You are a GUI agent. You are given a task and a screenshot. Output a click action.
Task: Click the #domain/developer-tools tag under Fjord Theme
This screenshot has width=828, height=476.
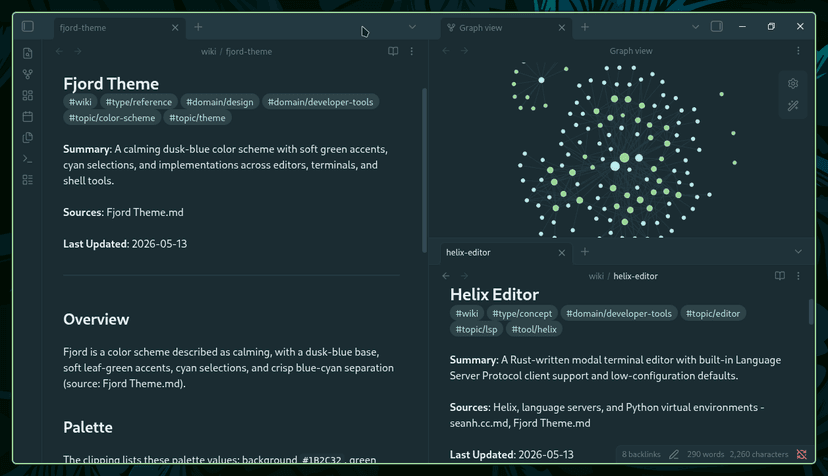[321, 102]
